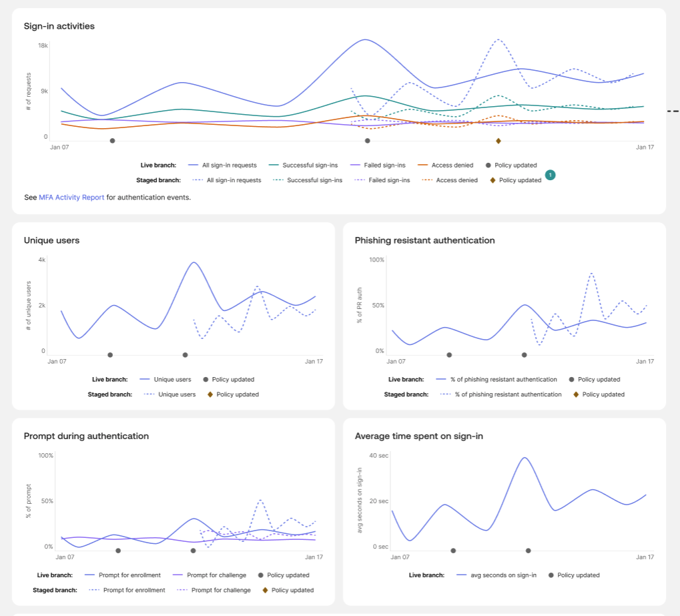Click the Average time spent on sign-in title
This screenshot has width=680, height=616.
pyautogui.click(x=419, y=436)
